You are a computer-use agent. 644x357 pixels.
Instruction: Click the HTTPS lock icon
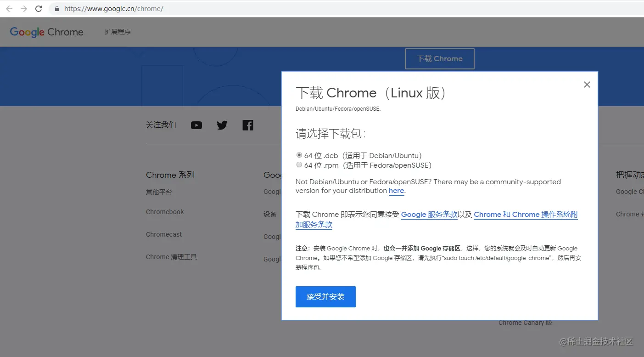coord(56,8)
